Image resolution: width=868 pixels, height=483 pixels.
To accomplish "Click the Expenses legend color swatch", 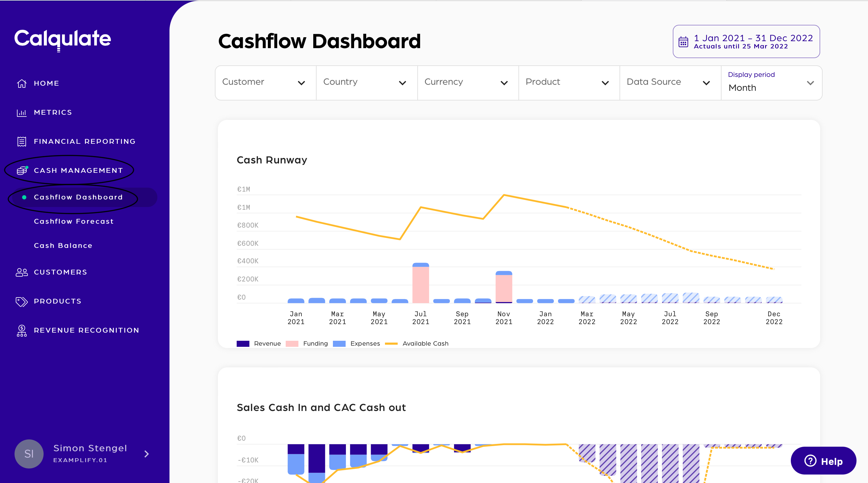I will (x=339, y=343).
